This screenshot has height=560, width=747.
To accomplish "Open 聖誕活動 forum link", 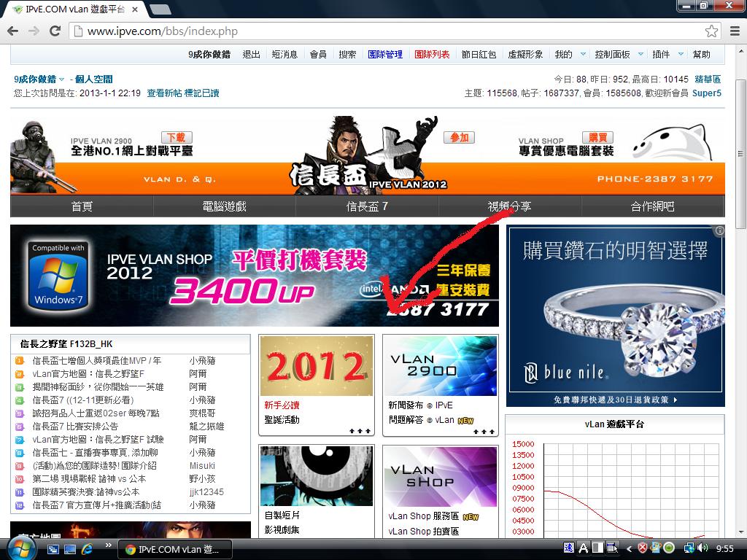I will [282, 419].
